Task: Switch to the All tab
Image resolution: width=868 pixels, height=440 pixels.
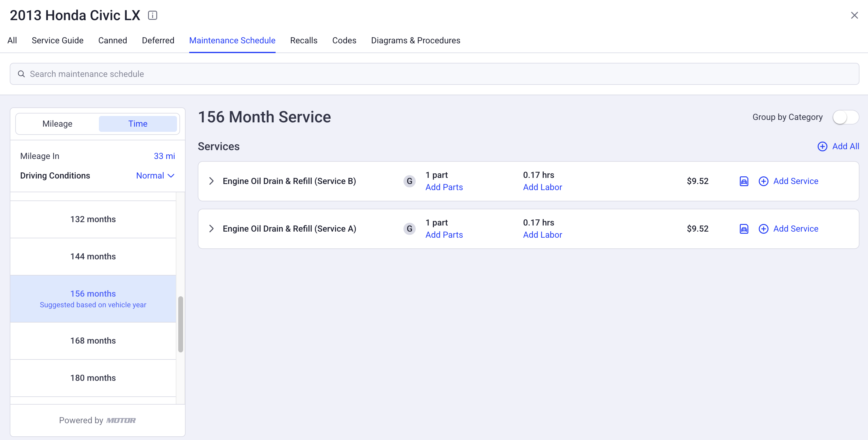Action: pos(12,40)
